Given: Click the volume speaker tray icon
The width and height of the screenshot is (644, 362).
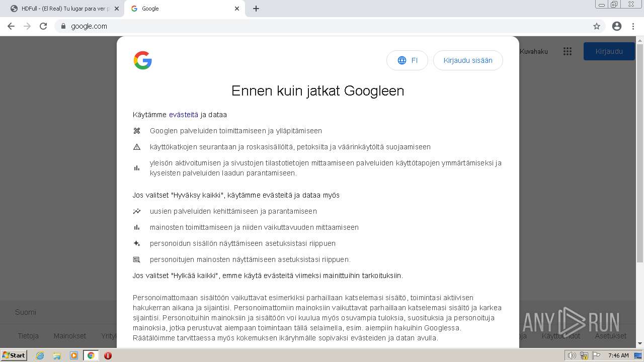Looking at the screenshot, I should (572, 355).
